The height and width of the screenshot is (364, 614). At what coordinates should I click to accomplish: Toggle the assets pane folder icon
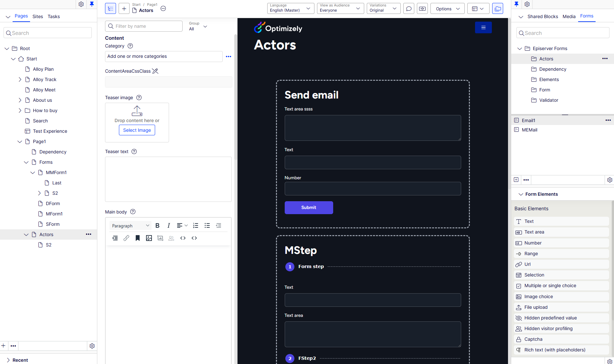pyautogui.click(x=498, y=8)
